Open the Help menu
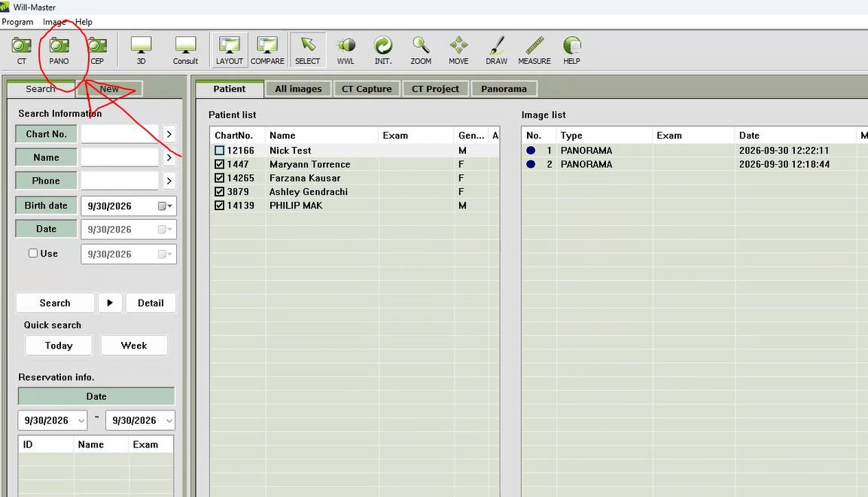This screenshot has width=868, height=497. [x=84, y=22]
